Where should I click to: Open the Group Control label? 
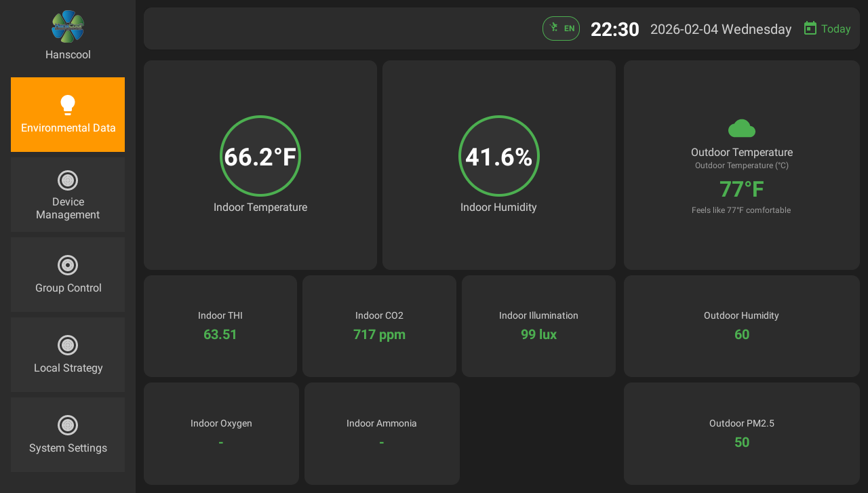[x=68, y=288]
